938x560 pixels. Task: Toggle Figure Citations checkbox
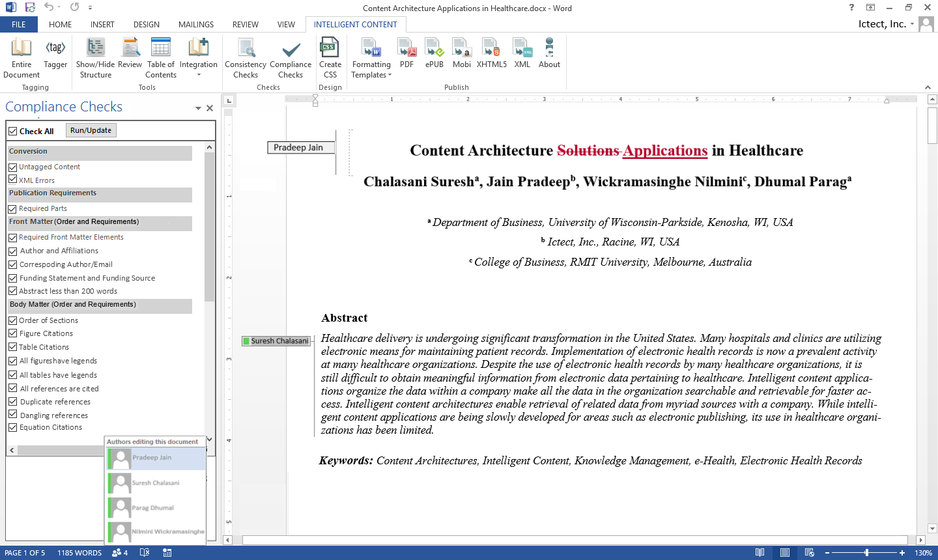point(12,333)
